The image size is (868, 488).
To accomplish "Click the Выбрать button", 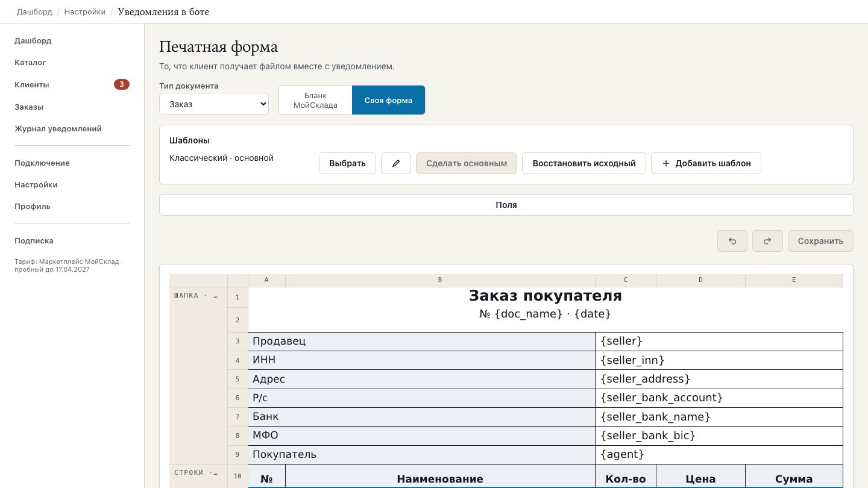I will tap(347, 163).
